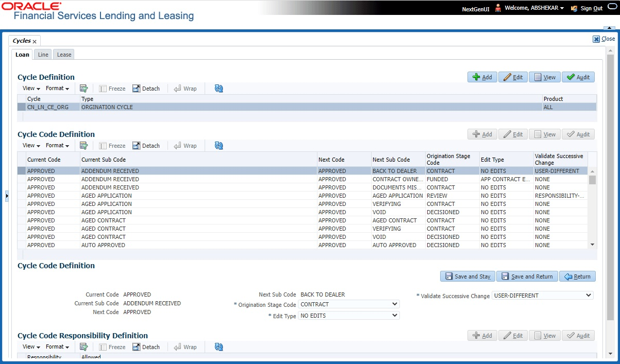Toggle Wrap in Cycle Definition toolbar
Viewport: 620px width, 364px height.
pyautogui.click(x=185, y=89)
